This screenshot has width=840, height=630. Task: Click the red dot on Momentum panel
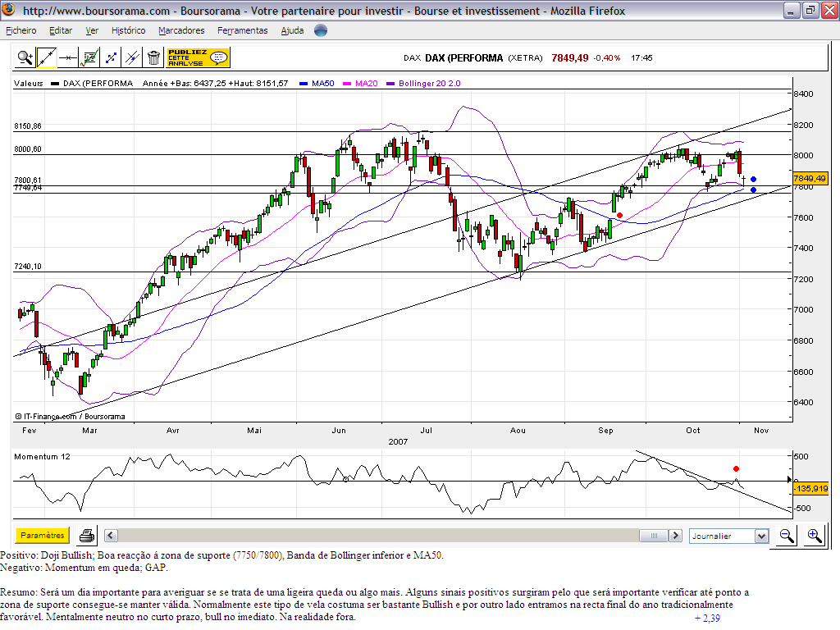[x=736, y=468]
